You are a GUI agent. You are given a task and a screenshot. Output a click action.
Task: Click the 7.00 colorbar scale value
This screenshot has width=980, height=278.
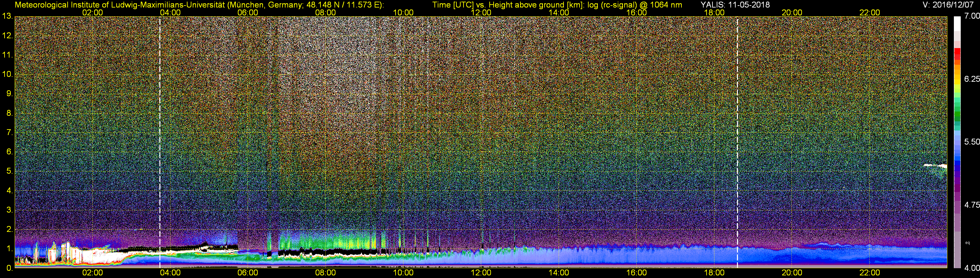click(972, 16)
